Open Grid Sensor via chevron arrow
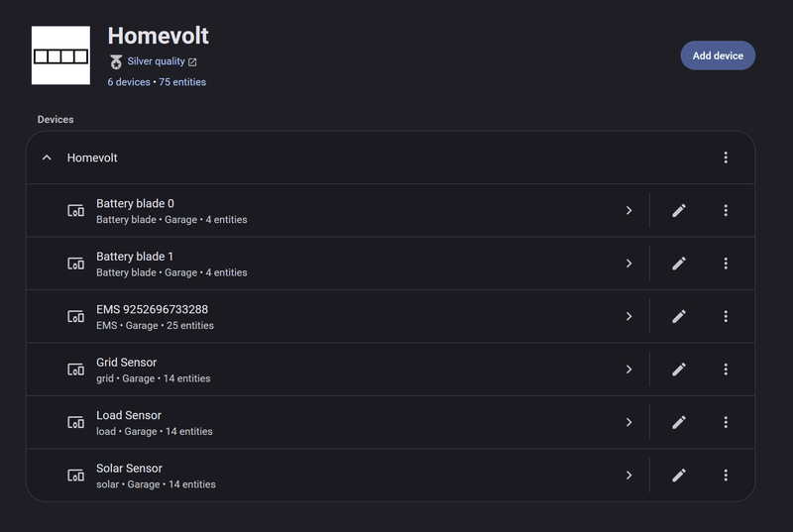Viewport: 793px width, 532px height. pyautogui.click(x=629, y=370)
